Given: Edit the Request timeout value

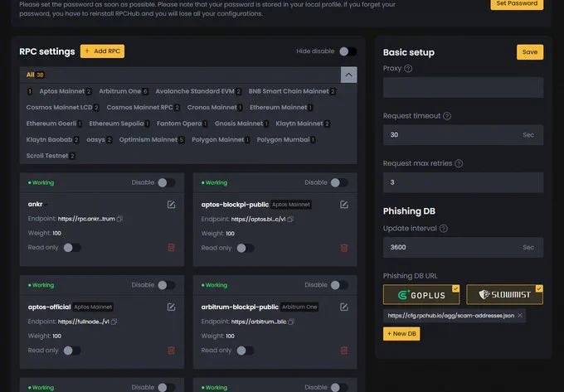Looking at the screenshot, I should pos(463,135).
